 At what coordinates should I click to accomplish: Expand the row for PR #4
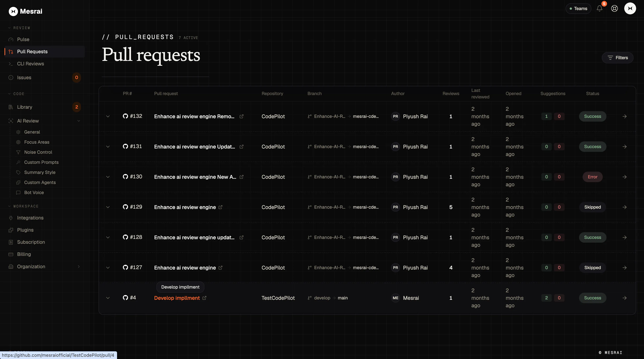coord(108,298)
